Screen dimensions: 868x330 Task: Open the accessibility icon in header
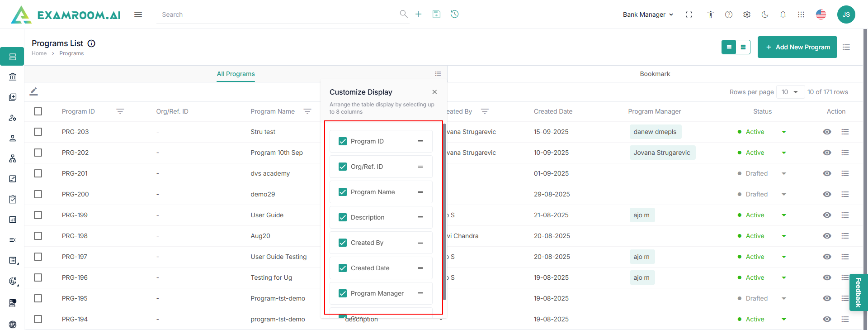pyautogui.click(x=710, y=14)
